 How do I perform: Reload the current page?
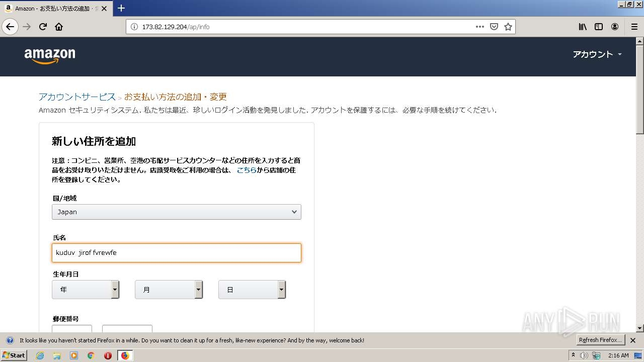click(43, 27)
